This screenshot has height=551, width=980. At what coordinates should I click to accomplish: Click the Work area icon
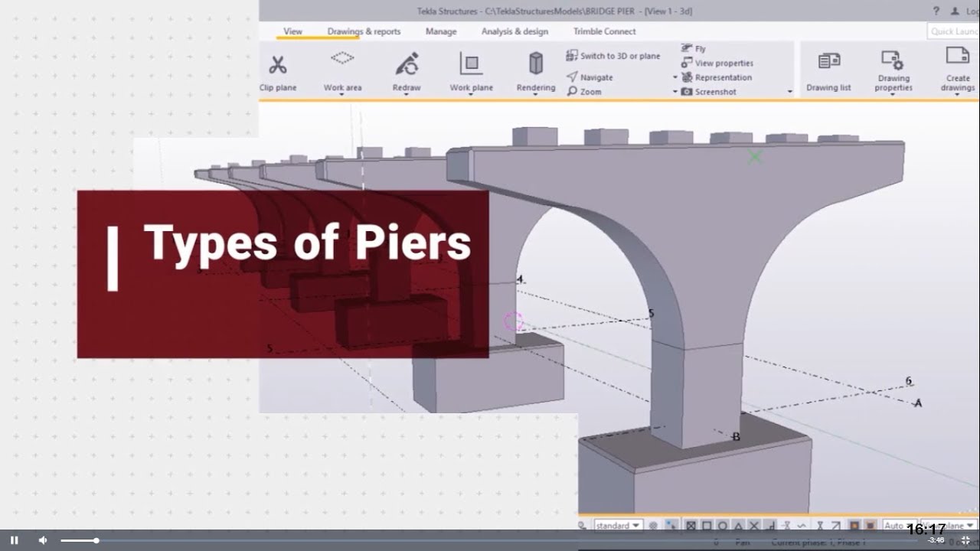pos(342,58)
